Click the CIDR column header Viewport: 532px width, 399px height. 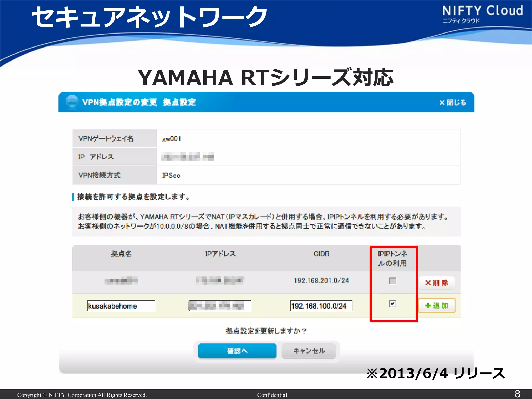[x=321, y=254]
